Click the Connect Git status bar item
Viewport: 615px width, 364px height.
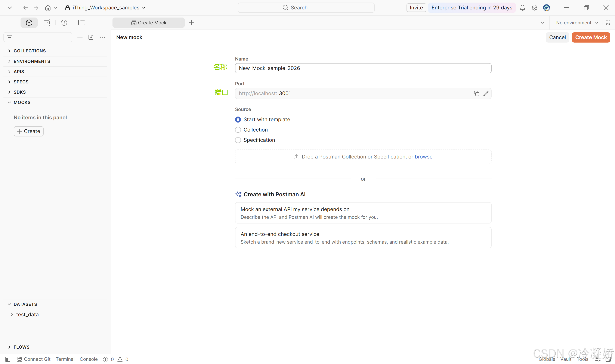(34, 359)
